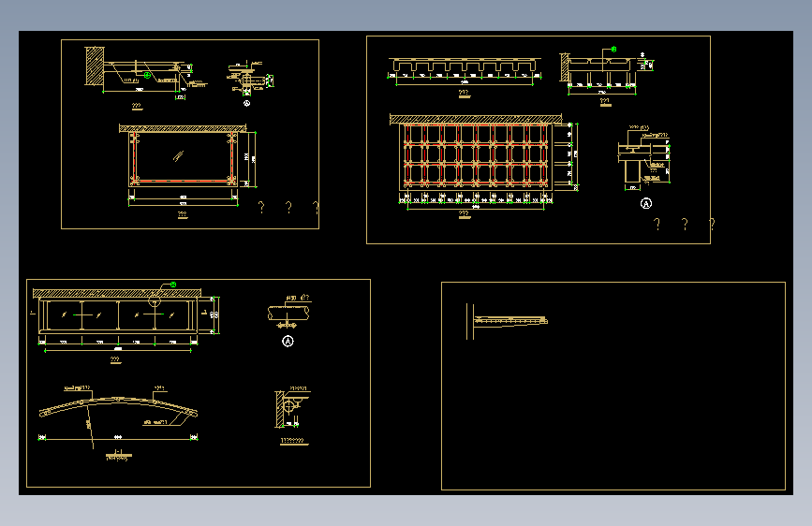The width and height of the screenshot is (812, 526).
Task: Click the green circle marker atop top-right section
Action: [613, 50]
